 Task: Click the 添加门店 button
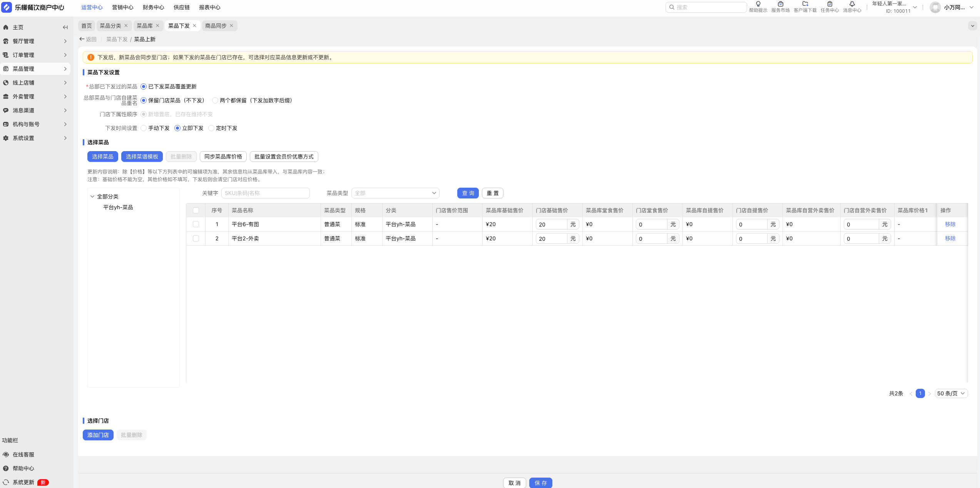(98, 435)
